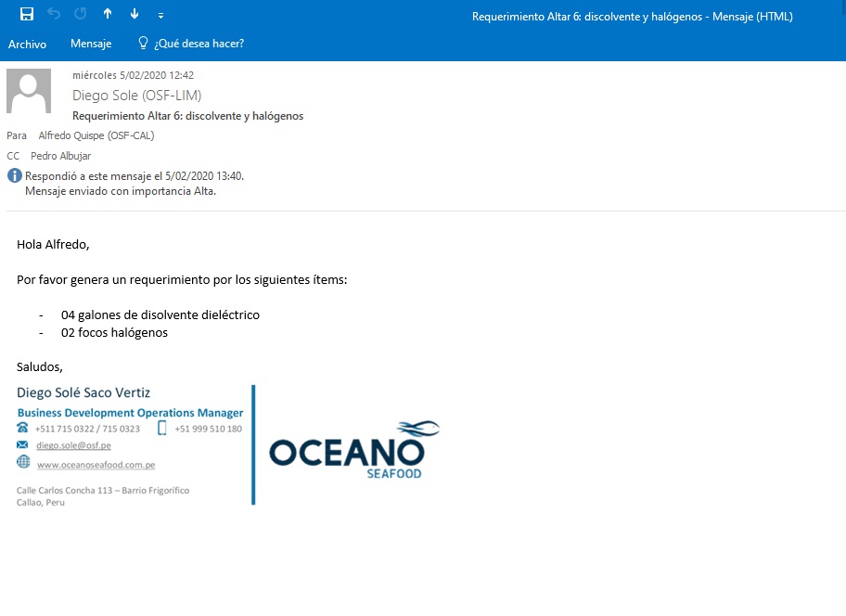
Task: Select CC recipient Pedro Albujar
Action: tap(60, 156)
